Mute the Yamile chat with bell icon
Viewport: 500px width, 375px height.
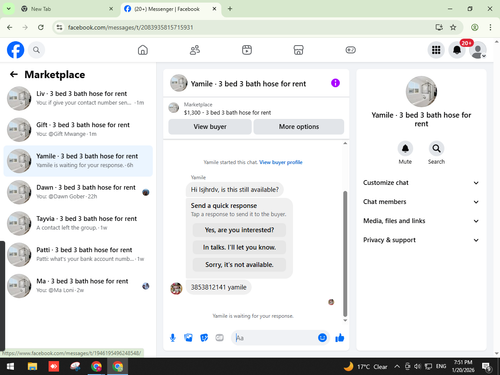[x=405, y=148]
